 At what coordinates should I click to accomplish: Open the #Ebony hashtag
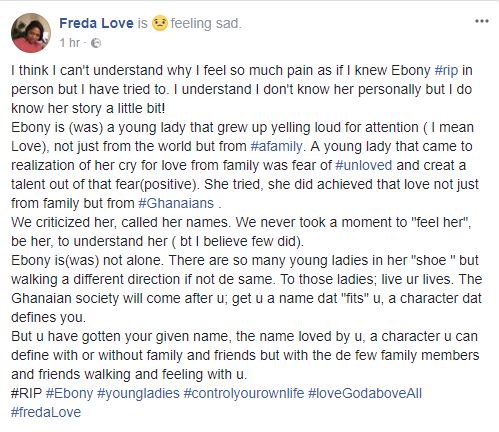click(x=69, y=393)
